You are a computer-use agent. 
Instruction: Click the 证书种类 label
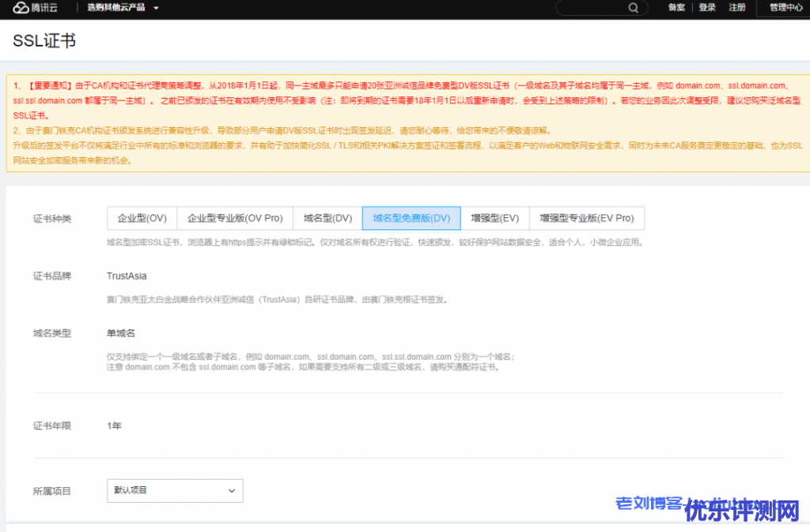(52, 219)
